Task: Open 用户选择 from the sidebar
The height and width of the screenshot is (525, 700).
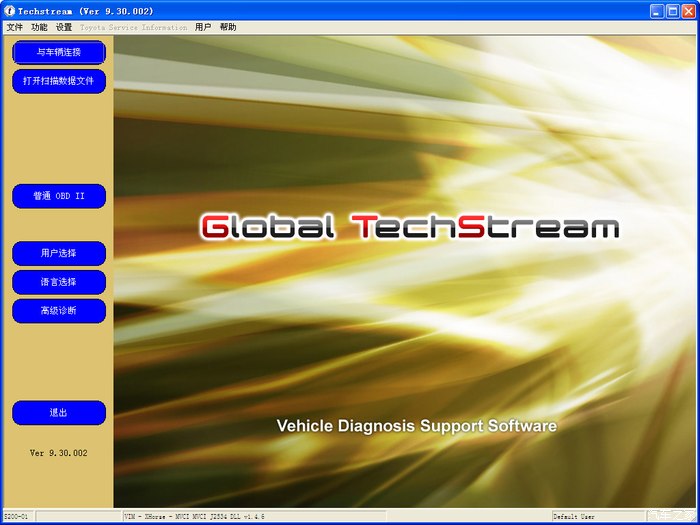Action: tap(59, 253)
